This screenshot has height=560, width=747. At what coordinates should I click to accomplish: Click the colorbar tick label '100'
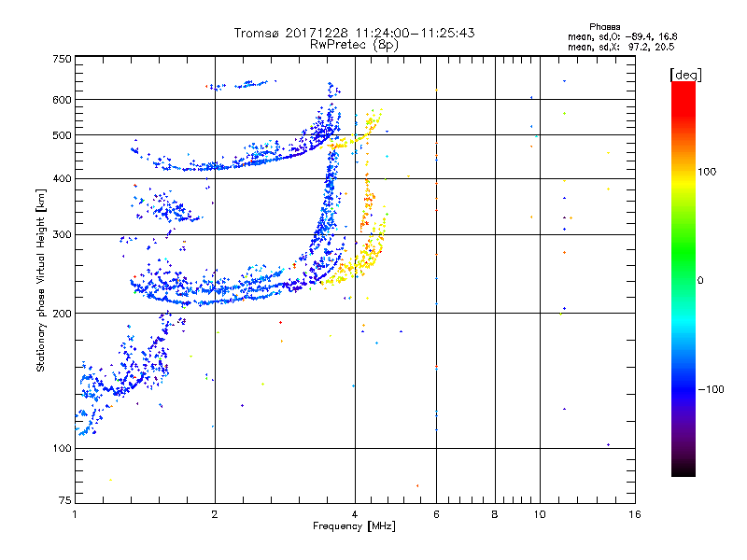pos(707,172)
